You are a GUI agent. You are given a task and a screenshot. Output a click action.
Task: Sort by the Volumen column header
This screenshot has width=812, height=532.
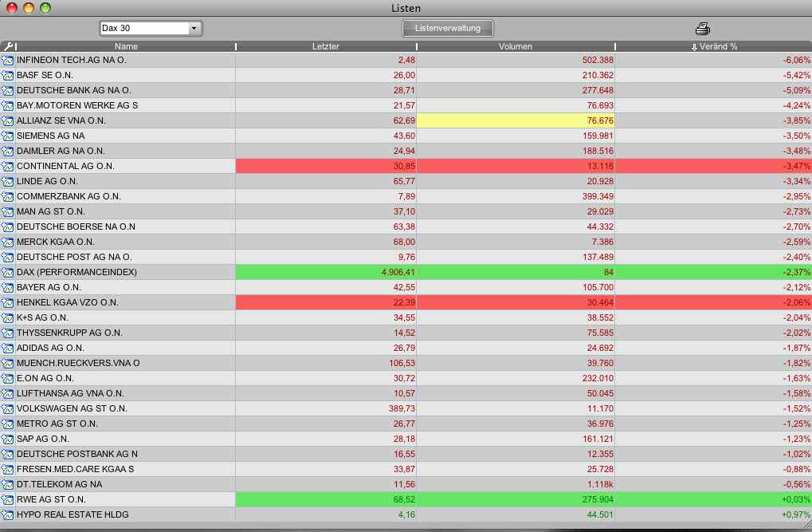tap(516, 47)
